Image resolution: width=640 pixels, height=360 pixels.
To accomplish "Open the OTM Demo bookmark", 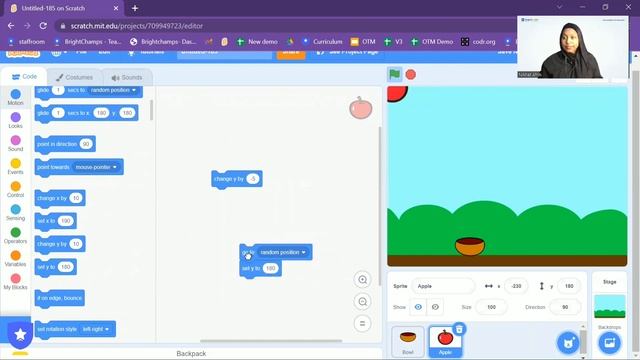I will [432, 42].
